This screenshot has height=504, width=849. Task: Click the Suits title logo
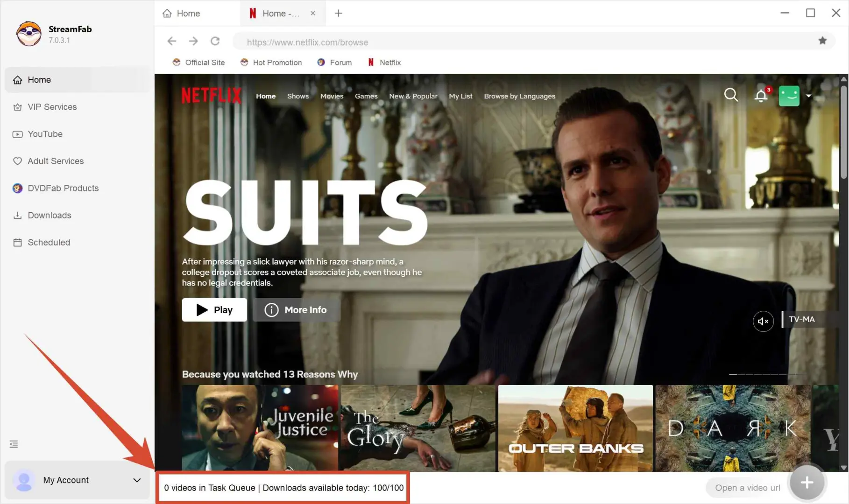tap(306, 212)
